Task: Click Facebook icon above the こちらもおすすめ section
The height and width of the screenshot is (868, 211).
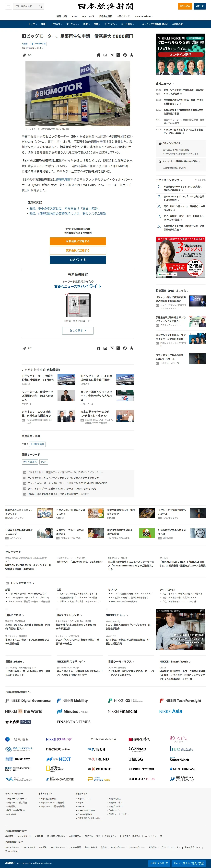Action: point(125,348)
